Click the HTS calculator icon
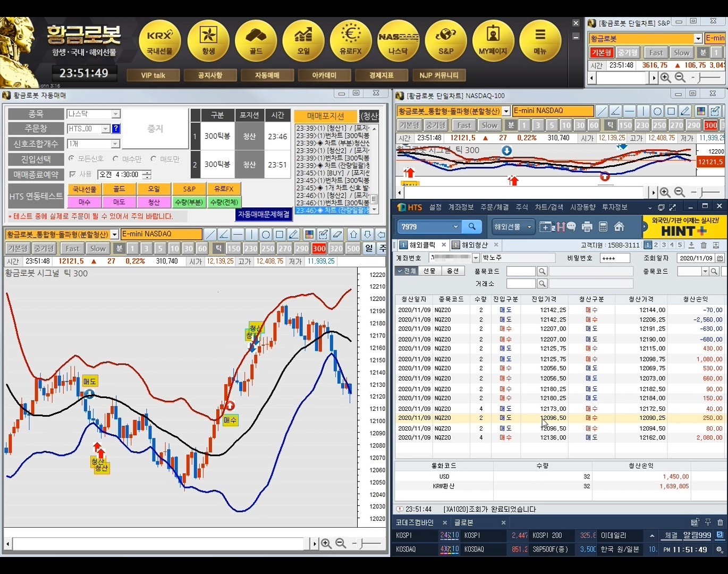Image resolution: width=728 pixels, height=574 pixels. pos(603,227)
